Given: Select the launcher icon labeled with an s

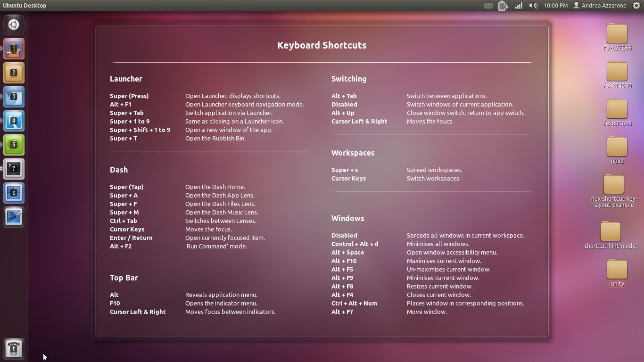Looking at the screenshot, I should point(13,193).
